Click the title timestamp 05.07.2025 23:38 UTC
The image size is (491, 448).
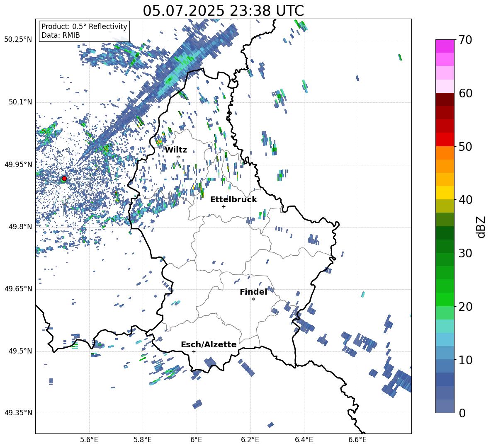(x=223, y=11)
